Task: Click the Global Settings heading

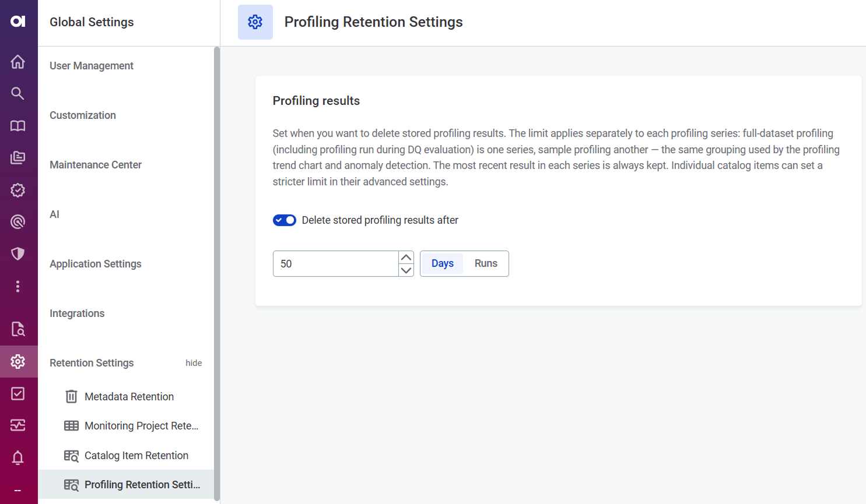Action: click(x=92, y=22)
